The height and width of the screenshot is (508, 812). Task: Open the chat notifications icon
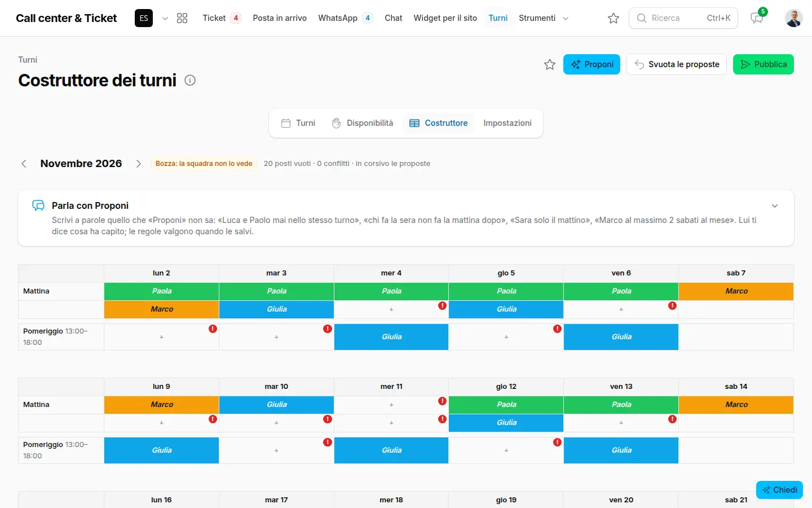click(x=757, y=18)
